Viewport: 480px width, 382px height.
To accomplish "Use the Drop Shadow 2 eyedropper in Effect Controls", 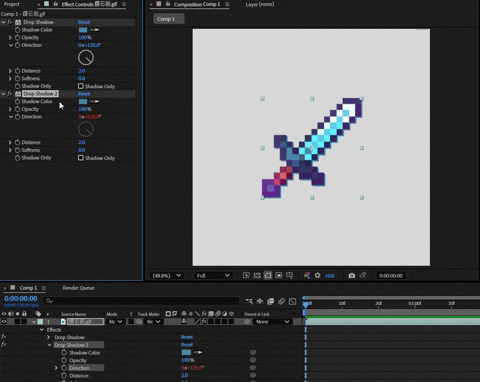I will click(x=94, y=102).
